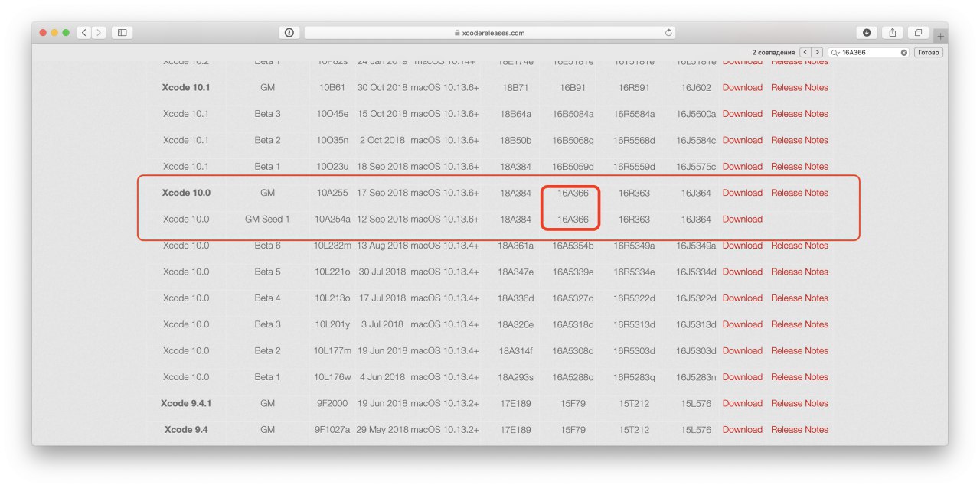Select highlighted 16A366 in Xcode 10.0 GM row
Image resolution: width=980 pixels, height=488 pixels.
coord(573,193)
